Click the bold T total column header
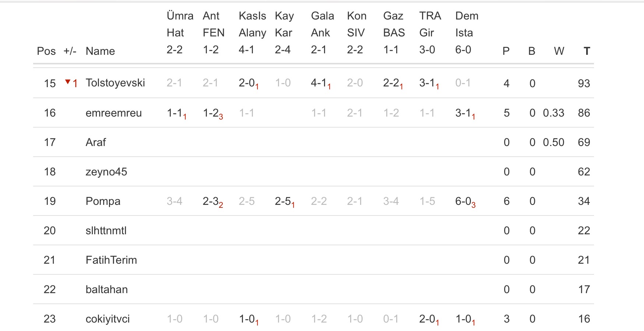The image size is (644, 331). (x=587, y=51)
